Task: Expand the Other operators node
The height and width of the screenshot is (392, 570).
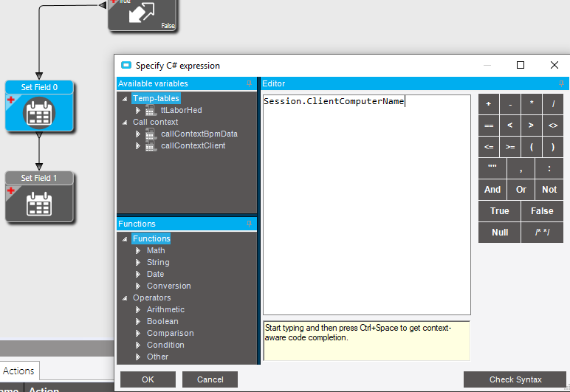Action: (138, 357)
